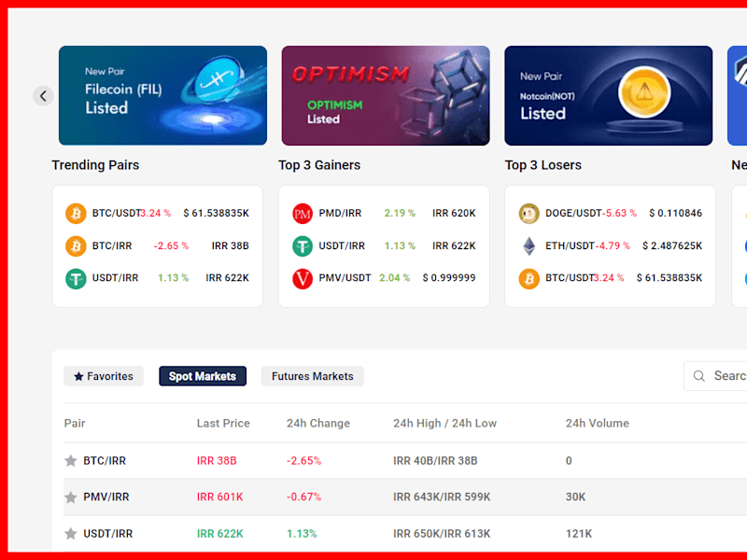Open BTC/IRR pair in Trending Pairs
747x560 pixels.
tap(112, 245)
